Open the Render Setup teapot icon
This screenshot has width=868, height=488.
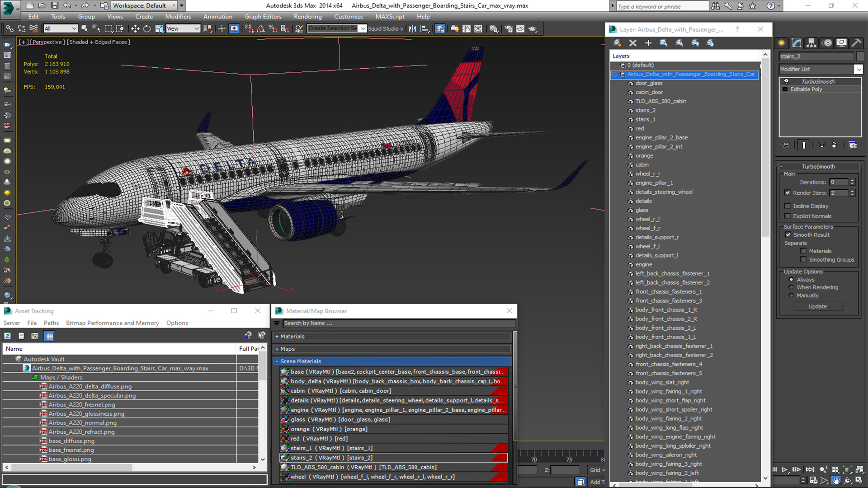(x=509, y=28)
